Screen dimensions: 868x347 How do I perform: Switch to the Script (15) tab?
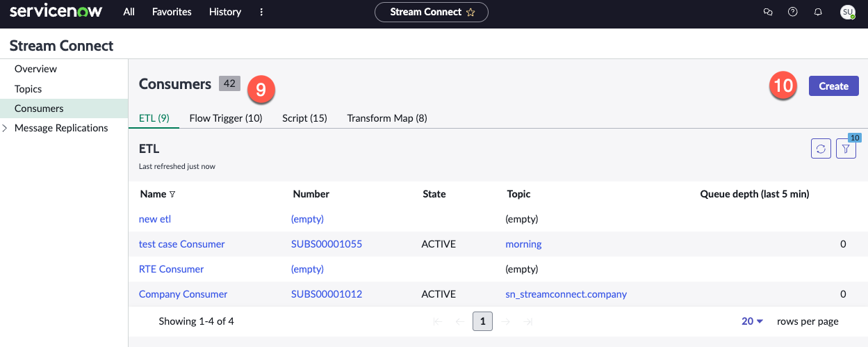pyautogui.click(x=304, y=118)
